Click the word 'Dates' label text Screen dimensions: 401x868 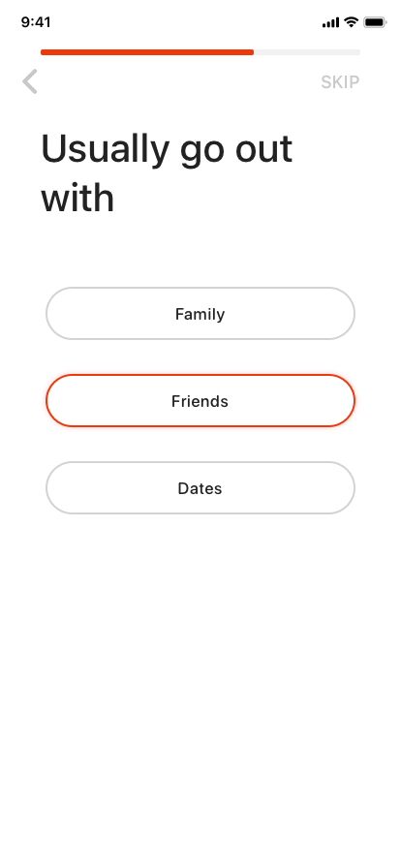tap(200, 488)
